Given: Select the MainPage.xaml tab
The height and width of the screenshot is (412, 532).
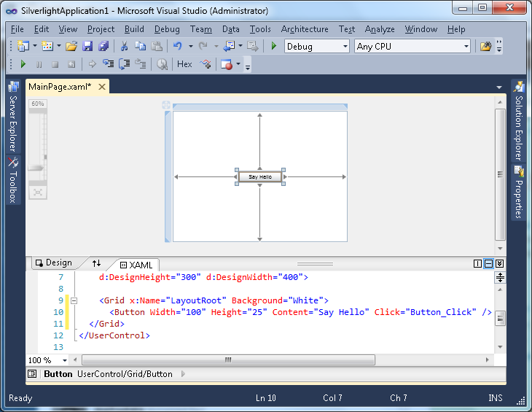Looking at the screenshot, I should coord(60,87).
